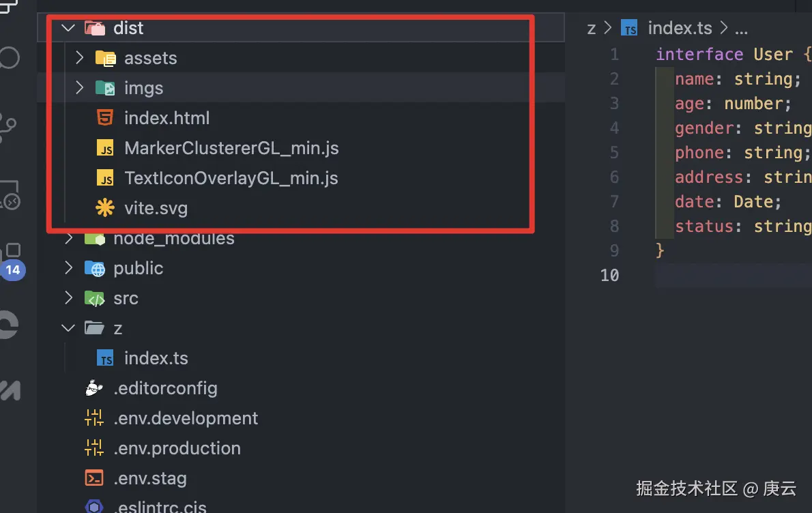Open the Source Control activity bar icon
This screenshot has height=513, width=812.
point(9,127)
